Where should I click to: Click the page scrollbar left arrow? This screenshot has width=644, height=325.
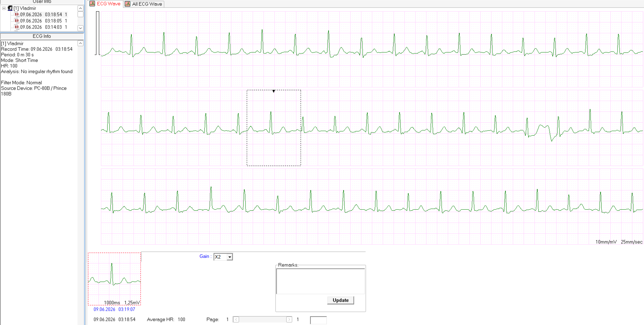click(236, 320)
